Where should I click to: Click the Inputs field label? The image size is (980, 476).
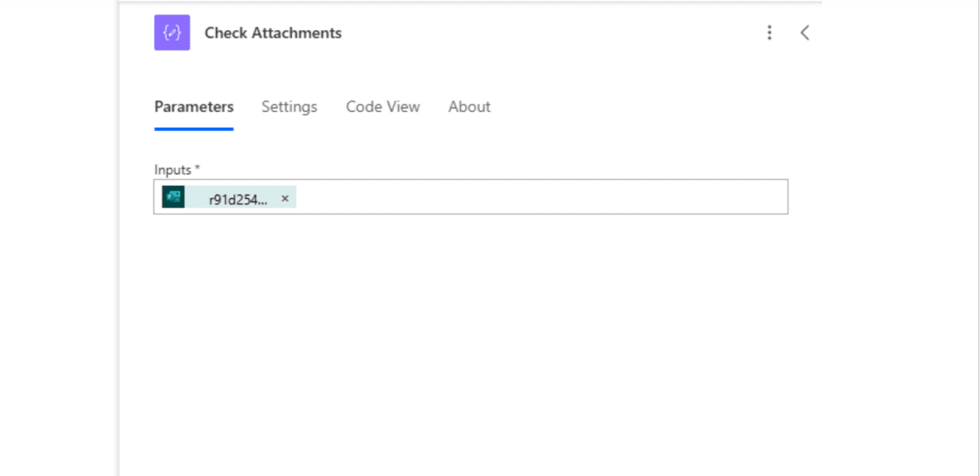tap(172, 169)
